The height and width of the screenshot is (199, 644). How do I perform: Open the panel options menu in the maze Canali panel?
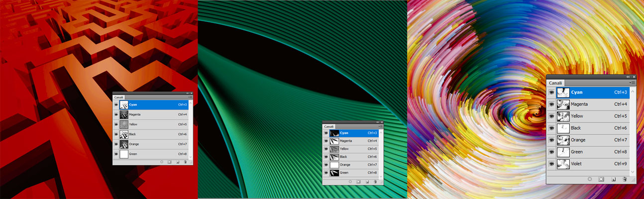click(191, 97)
